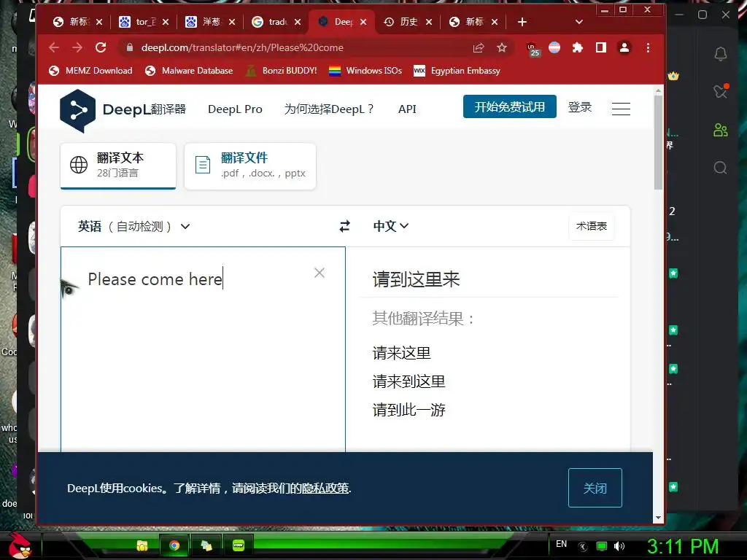Open 为何选择DeepL？ link
Image resolution: width=747 pixels, height=560 pixels.
pyautogui.click(x=329, y=109)
